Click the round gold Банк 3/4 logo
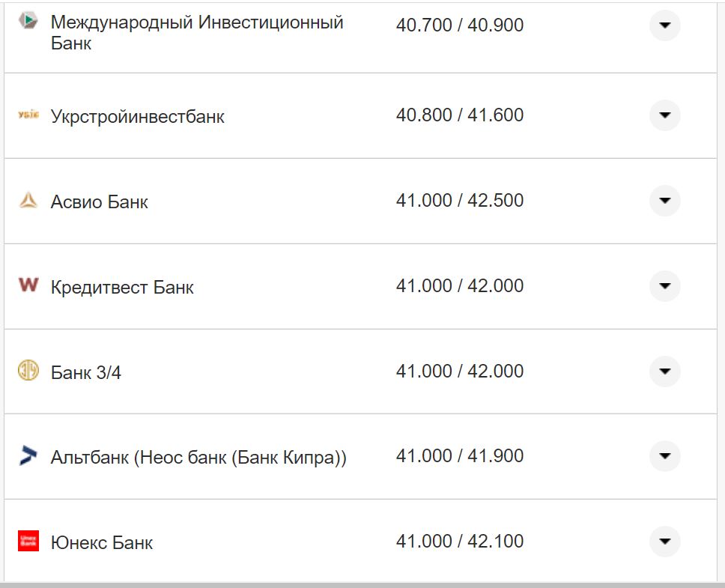This screenshot has height=588, width=725. pos(27,371)
